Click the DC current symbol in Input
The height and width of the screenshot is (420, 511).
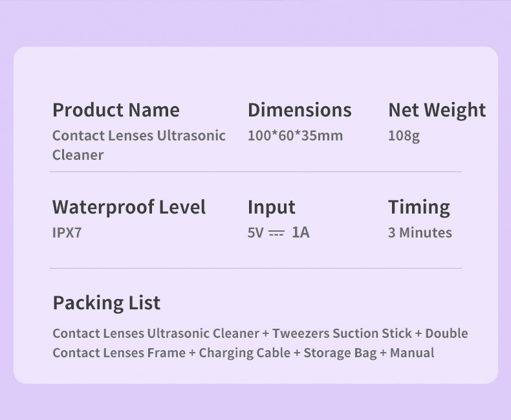click(x=277, y=233)
